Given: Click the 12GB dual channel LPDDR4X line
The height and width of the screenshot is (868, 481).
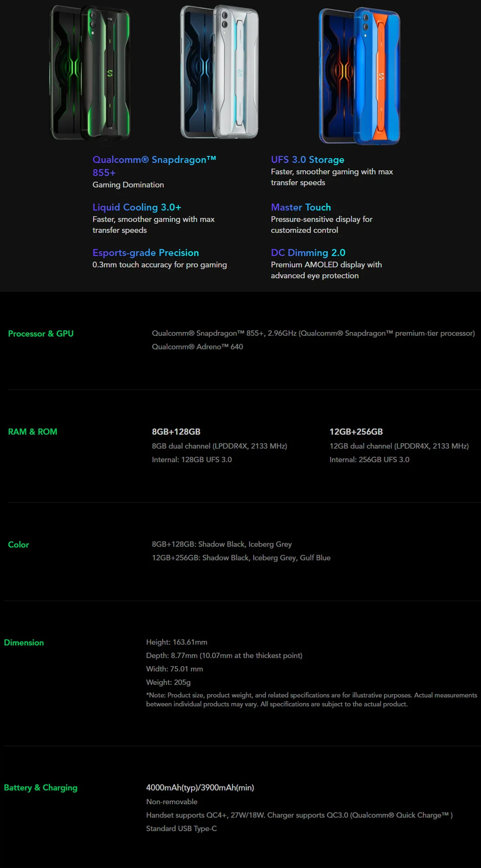Looking at the screenshot, I should pos(399,446).
